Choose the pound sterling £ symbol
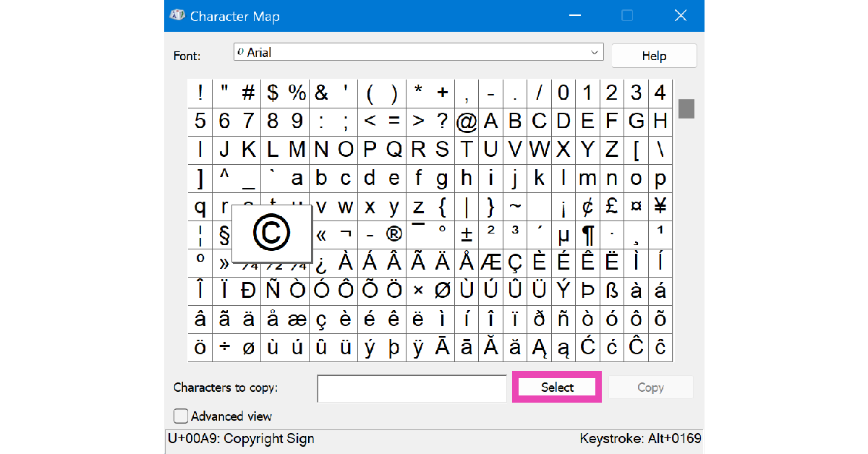This screenshot has height=454, width=868. click(x=612, y=207)
